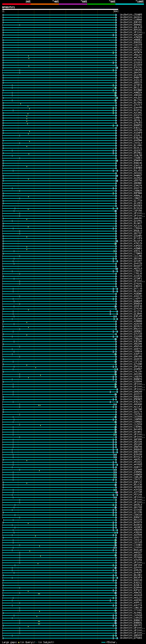
Task: Click the cyan ~100% identity legend segment
Action: 130,4
